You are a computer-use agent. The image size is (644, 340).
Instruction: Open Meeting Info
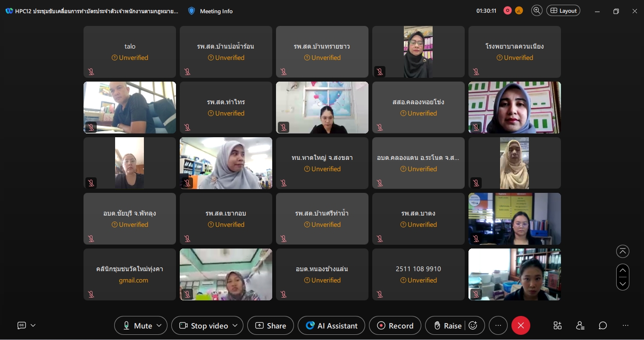tap(210, 11)
